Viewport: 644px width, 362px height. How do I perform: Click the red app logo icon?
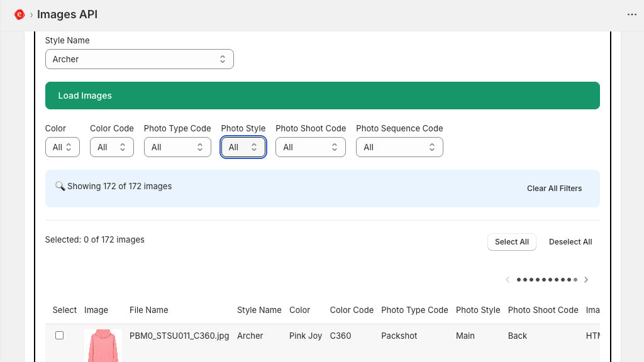pyautogui.click(x=19, y=14)
